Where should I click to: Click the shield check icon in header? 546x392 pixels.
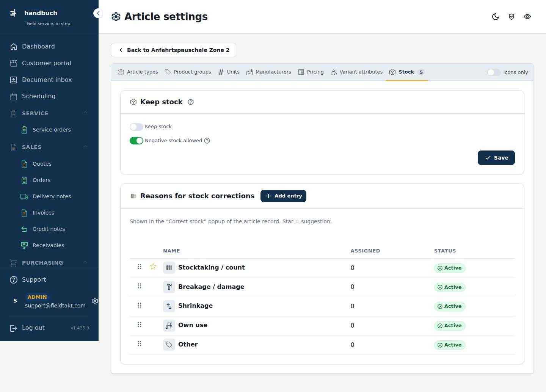coord(511,17)
